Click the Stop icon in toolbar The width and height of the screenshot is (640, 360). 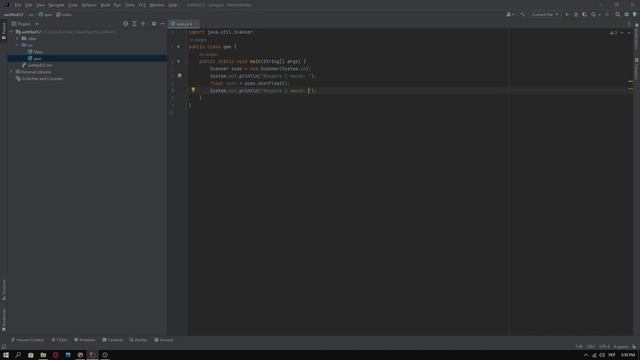607,14
